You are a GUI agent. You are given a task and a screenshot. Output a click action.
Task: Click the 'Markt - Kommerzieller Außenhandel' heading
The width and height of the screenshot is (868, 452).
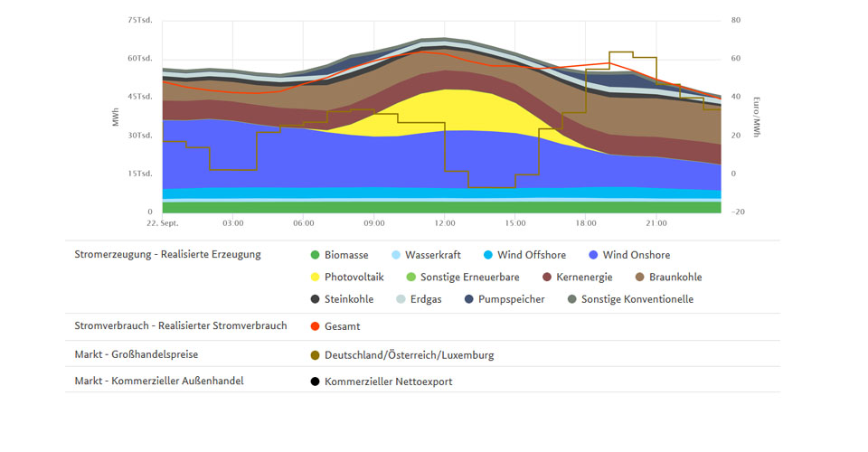point(159,381)
